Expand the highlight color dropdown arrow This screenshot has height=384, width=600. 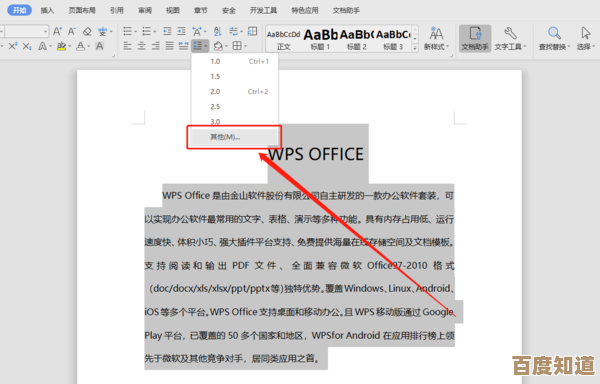click(x=70, y=47)
